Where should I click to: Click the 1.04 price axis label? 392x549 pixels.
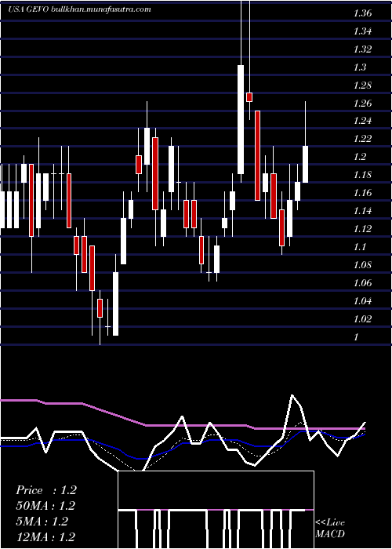tap(362, 301)
